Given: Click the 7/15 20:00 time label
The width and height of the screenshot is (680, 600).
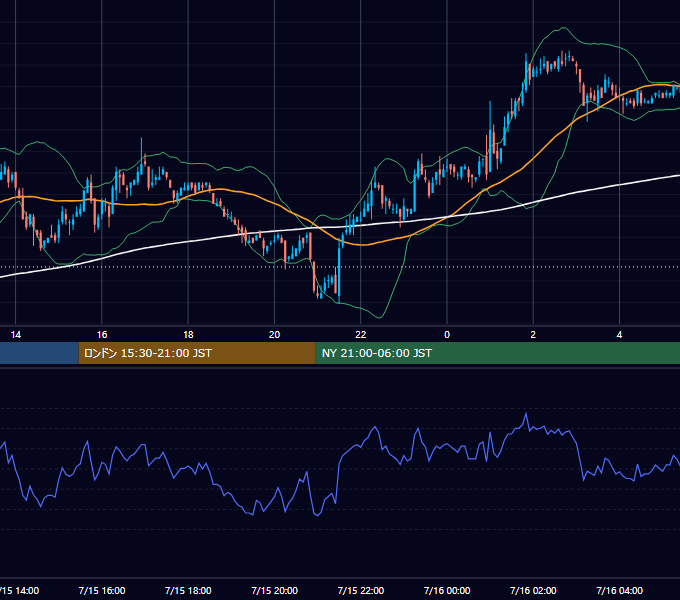Looking at the screenshot, I should pos(275,590).
